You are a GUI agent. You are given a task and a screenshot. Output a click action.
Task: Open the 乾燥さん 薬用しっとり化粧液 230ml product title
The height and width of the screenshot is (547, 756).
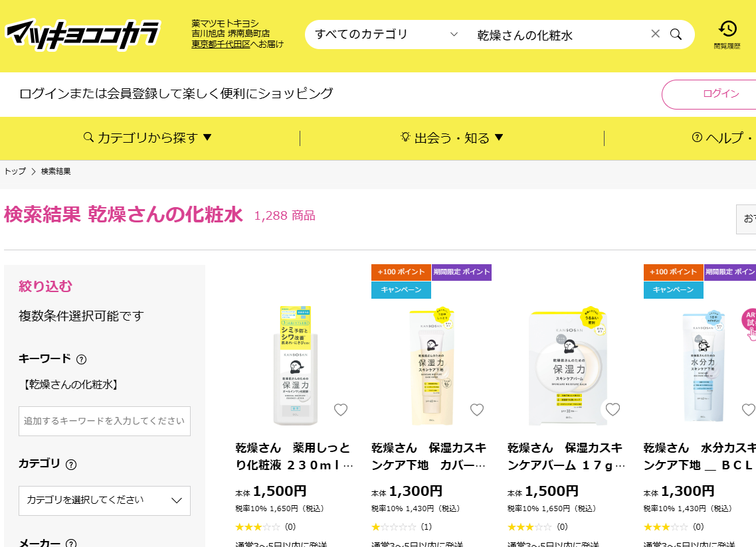294,457
